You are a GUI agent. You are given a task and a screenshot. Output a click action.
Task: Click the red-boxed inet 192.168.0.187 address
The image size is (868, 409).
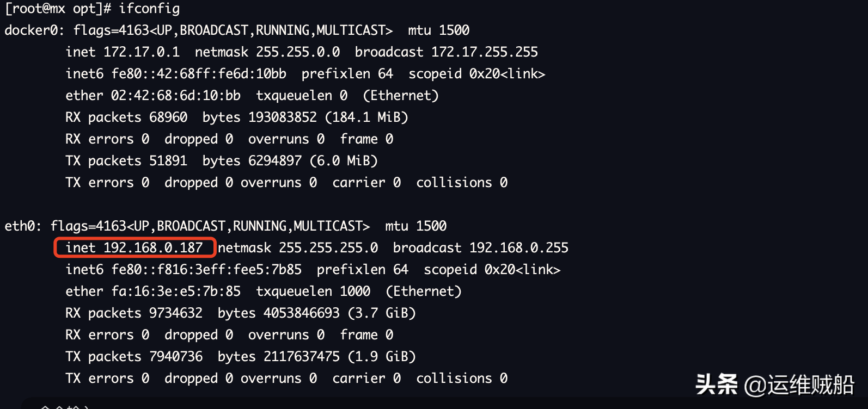coord(135,248)
